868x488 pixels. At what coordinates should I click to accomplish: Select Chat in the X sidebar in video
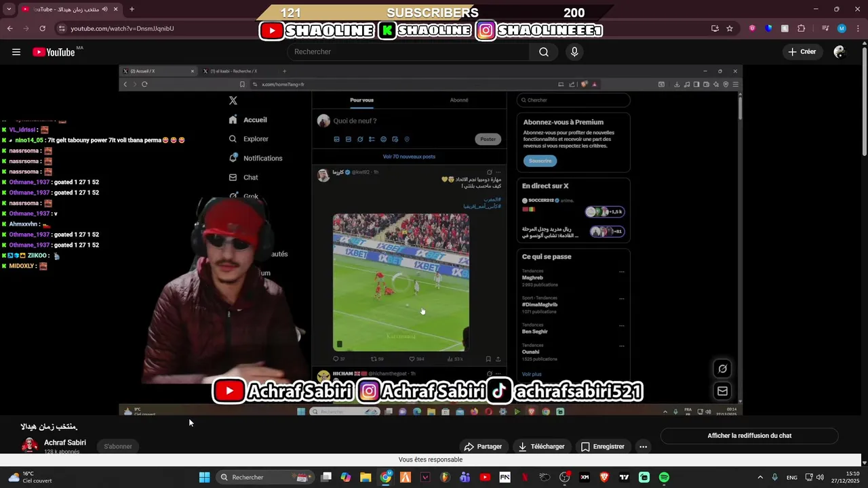tap(243, 178)
